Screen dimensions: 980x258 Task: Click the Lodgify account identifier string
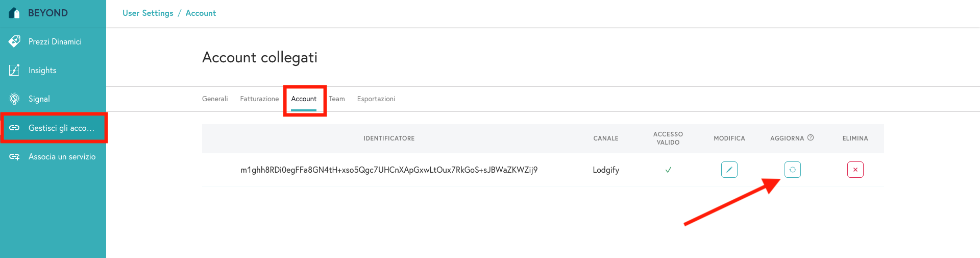389,170
